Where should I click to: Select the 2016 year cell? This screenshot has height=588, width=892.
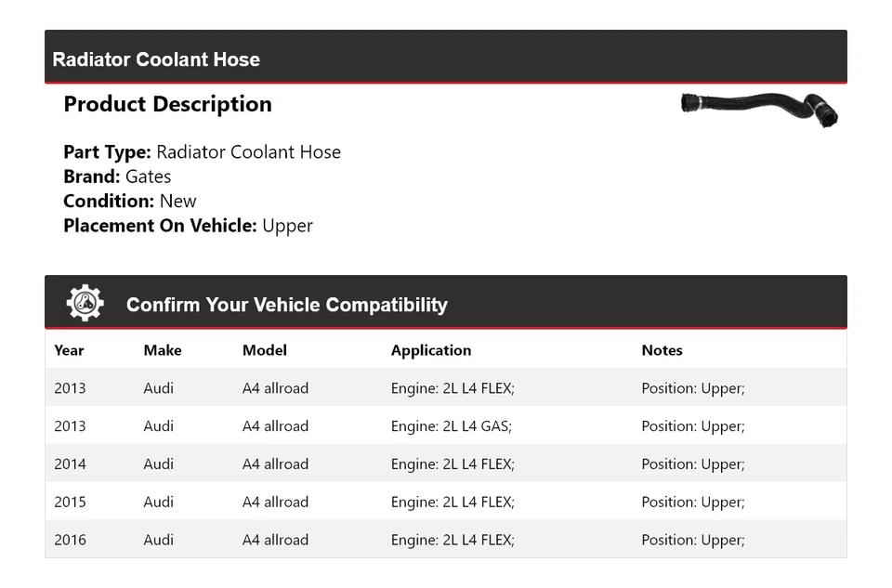(x=70, y=541)
